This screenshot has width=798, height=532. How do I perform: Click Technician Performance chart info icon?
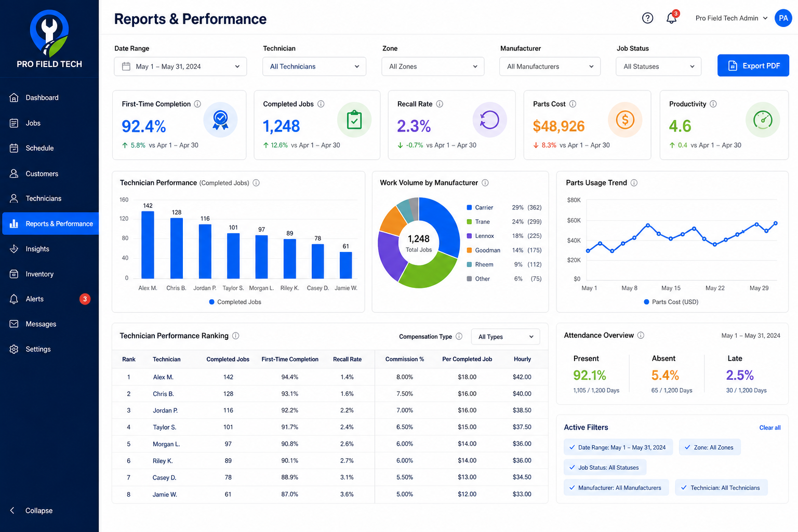click(x=256, y=183)
